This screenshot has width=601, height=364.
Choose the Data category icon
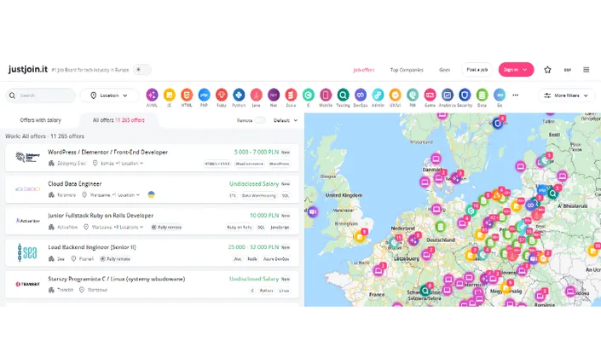(x=482, y=95)
